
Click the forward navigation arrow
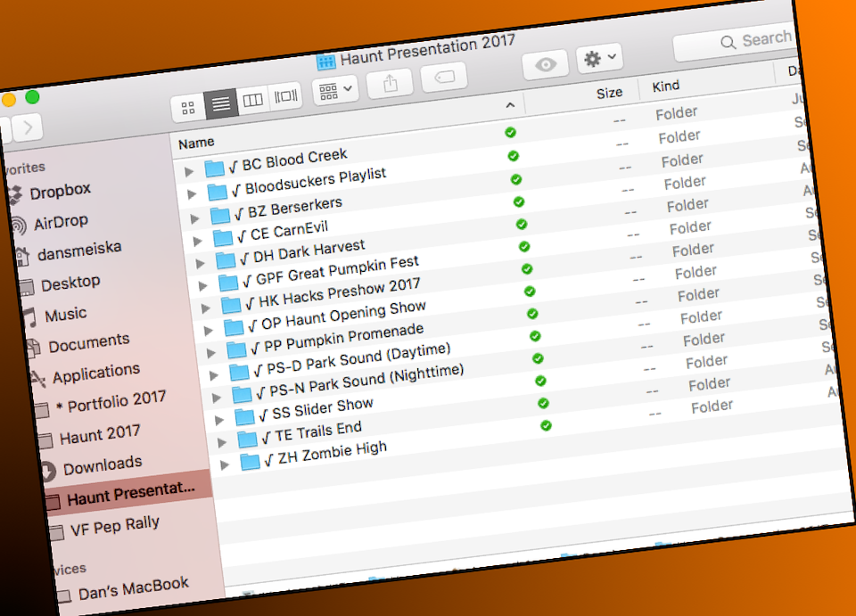pos(28,127)
